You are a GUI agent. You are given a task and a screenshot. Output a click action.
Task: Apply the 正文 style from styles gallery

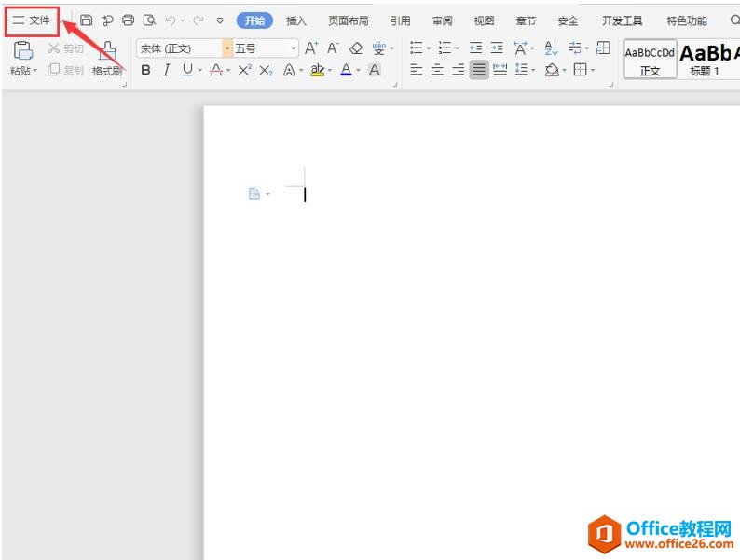coord(650,60)
